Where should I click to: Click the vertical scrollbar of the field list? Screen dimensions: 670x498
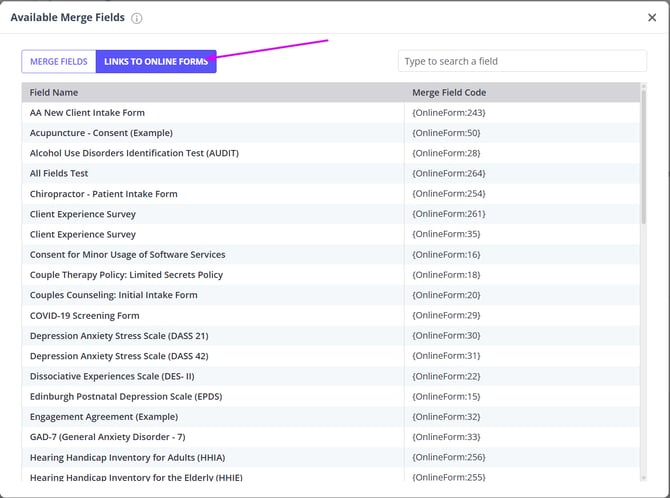[643, 160]
